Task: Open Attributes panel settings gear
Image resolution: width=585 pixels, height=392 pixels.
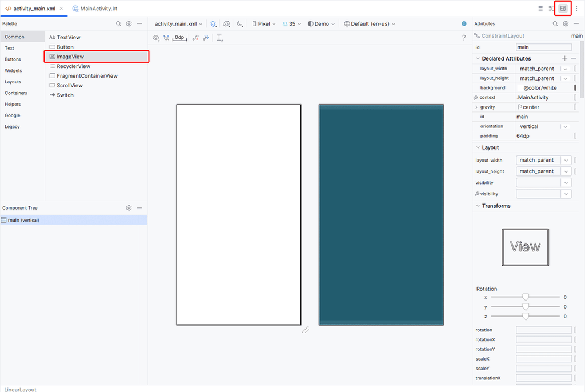Action: (566, 24)
